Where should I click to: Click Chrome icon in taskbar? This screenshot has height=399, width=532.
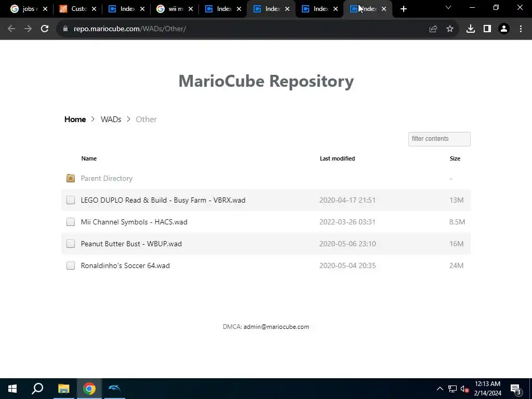tap(89, 389)
